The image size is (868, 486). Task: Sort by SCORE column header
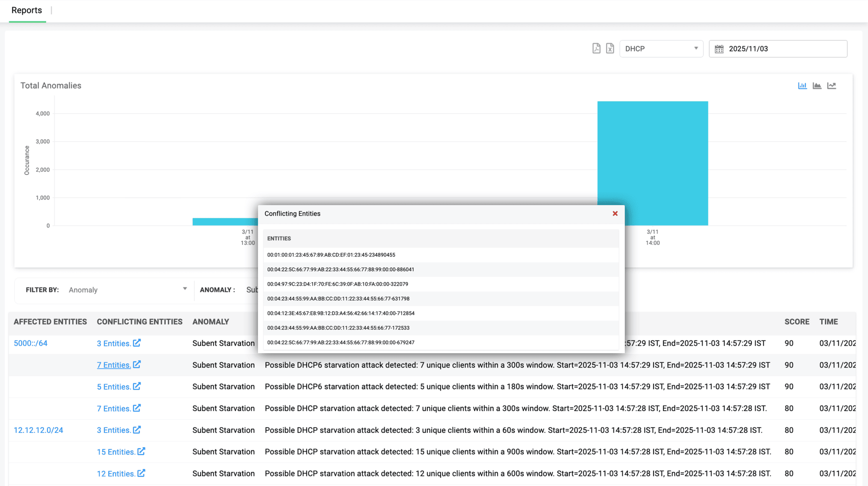(x=797, y=322)
